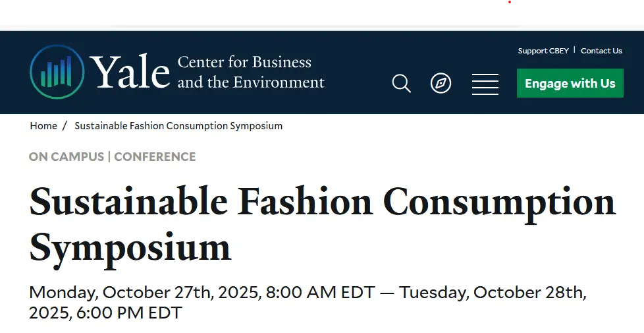Click the slash separator in the breadcrumb

click(65, 125)
